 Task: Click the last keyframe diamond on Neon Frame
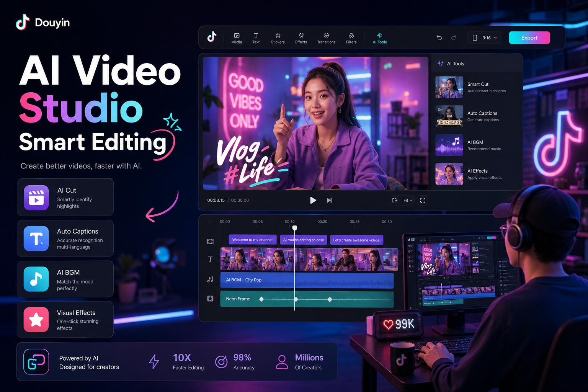[x=330, y=299]
